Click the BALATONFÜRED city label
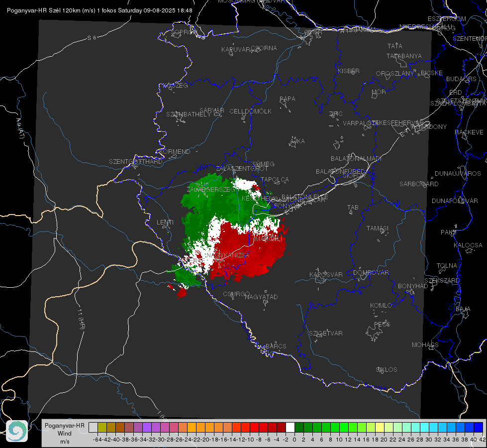Screen dimensions: 487x448 (x=340, y=172)
